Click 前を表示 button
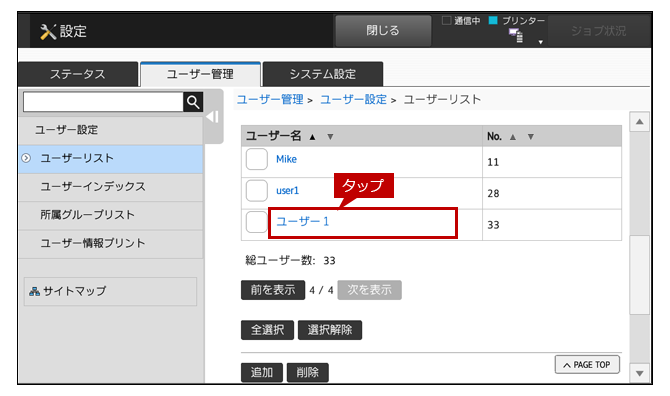Viewport: 670px width, 396px height. pyautogui.click(x=273, y=290)
